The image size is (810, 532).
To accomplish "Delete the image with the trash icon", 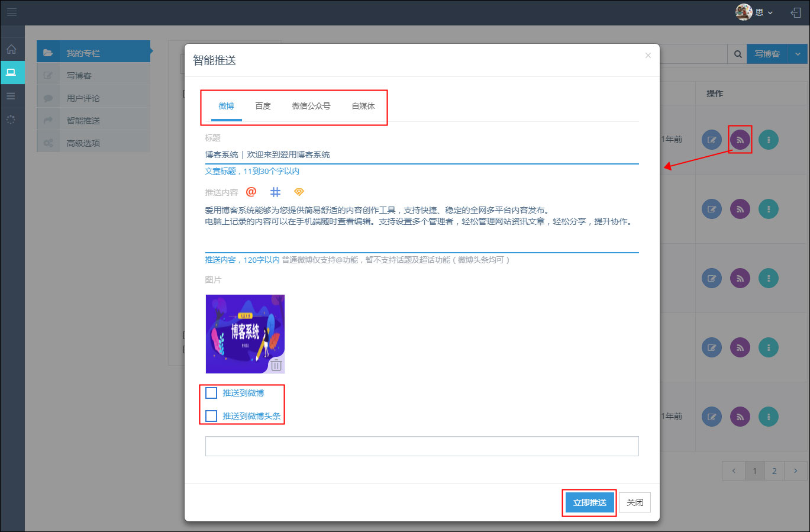I will [276, 365].
